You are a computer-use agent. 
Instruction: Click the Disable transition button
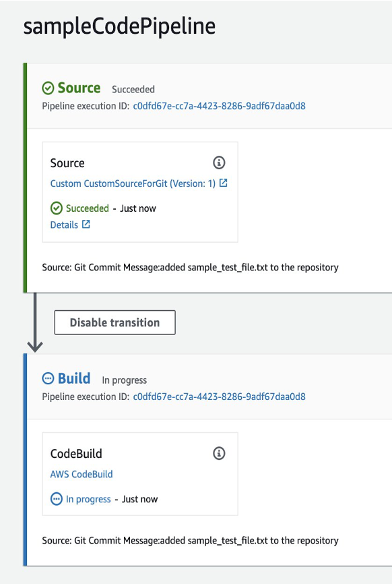tap(115, 322)
